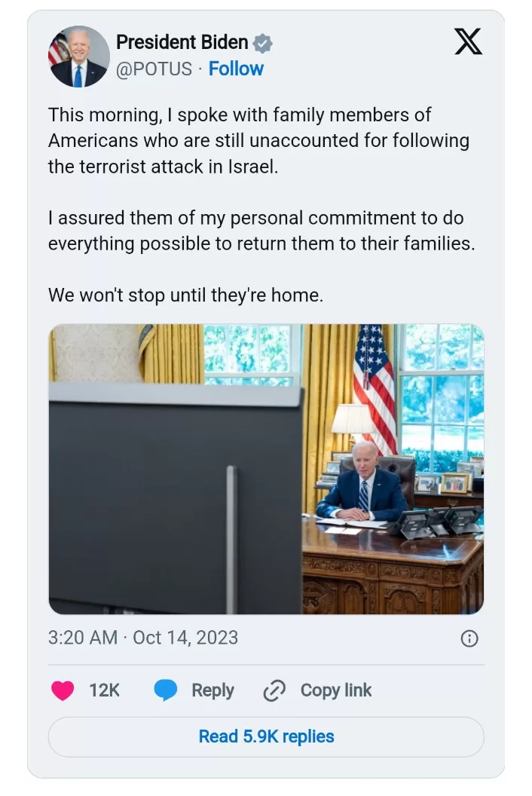
Task: Open the @POTUS profile avatar picture
Action: pyautogui.click(x=78, y=56)
